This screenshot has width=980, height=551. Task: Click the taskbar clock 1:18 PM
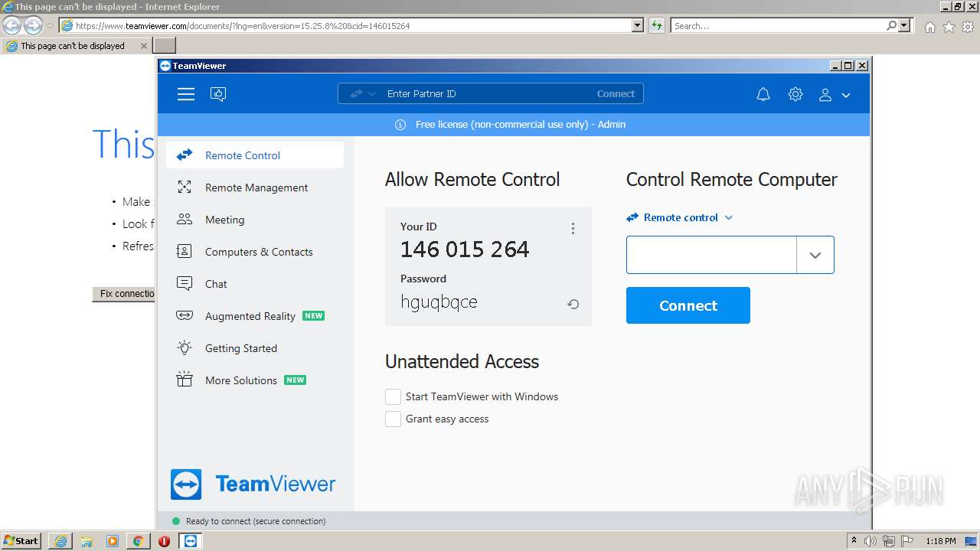[x=940, y=541]
